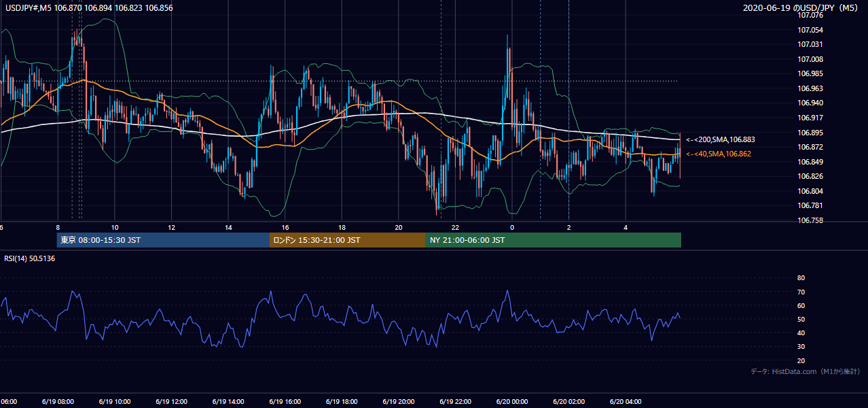The width and height of the screenshot is (868, 408).
Task: Click the 6/20 00:00 date axis label
Action: pyautogui.click(x=513, y=401)
